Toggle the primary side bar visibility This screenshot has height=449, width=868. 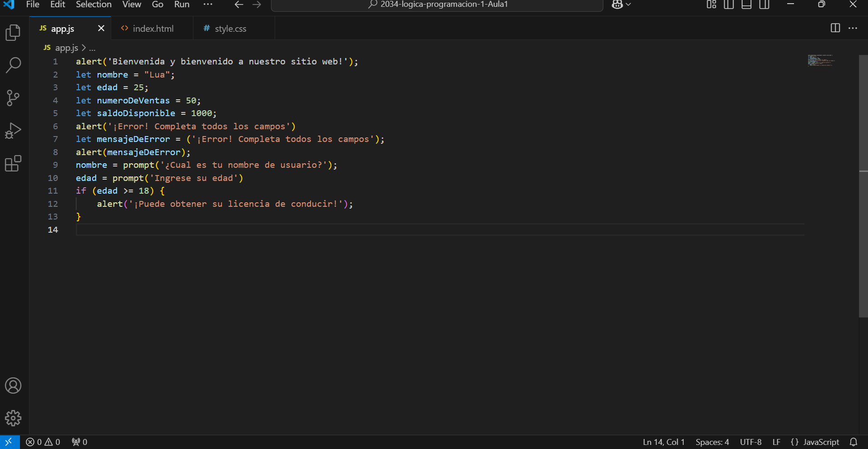click(x=729, y=5)
